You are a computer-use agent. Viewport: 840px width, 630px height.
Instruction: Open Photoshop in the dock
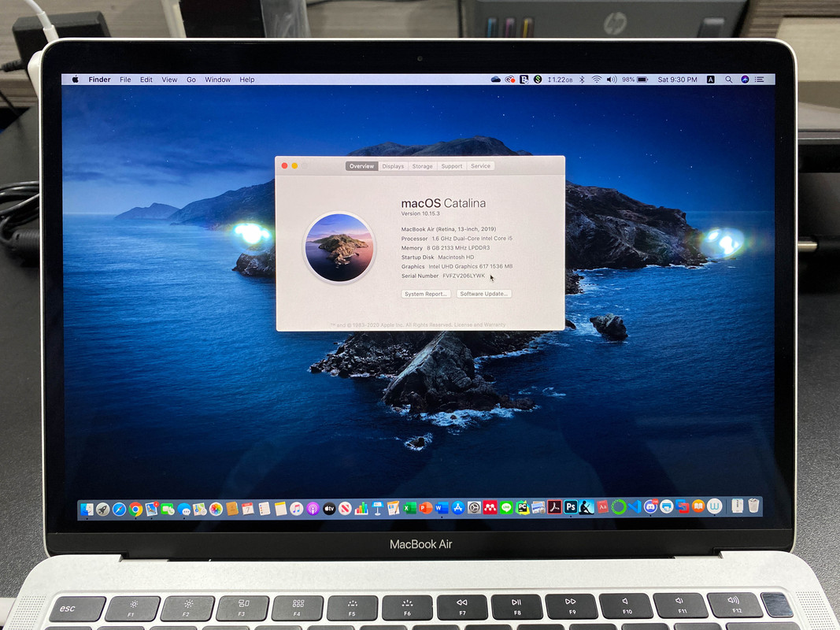pos(571,507)
